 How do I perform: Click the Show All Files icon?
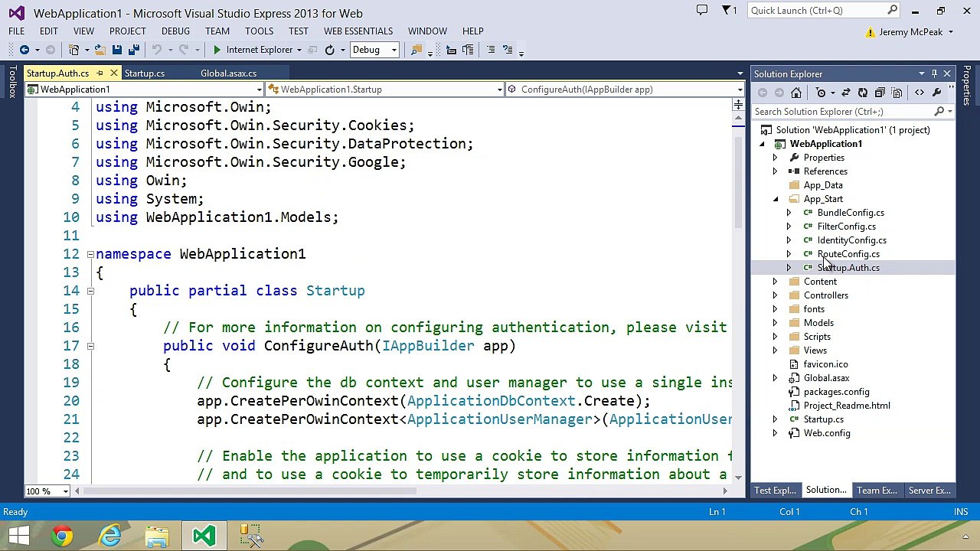click(x=897, y=93)
